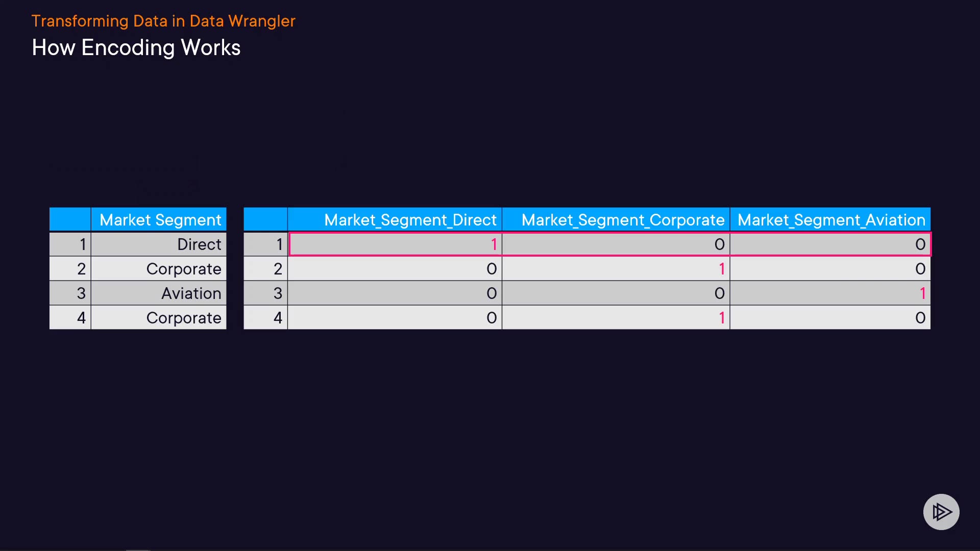Click the Market Segment header in left table
This screenshot has width=980, height=551.
click(160, 220)
